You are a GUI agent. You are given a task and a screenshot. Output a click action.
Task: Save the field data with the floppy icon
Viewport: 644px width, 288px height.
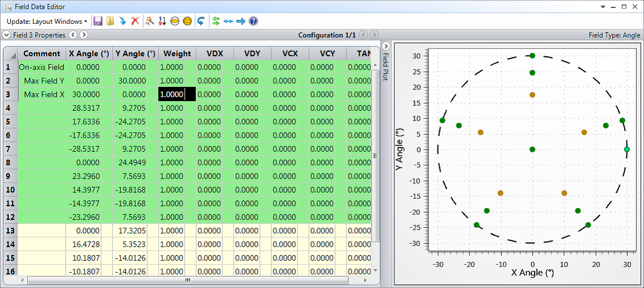tap(98, 22)
